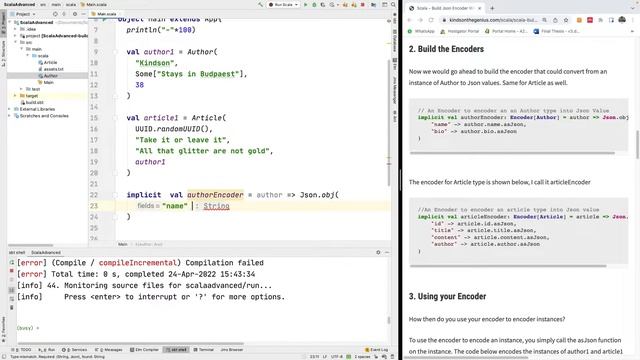The width and height of the screenshot is (640, 360).
Task: Open Project panel settings gear
Action: (75, 14)
